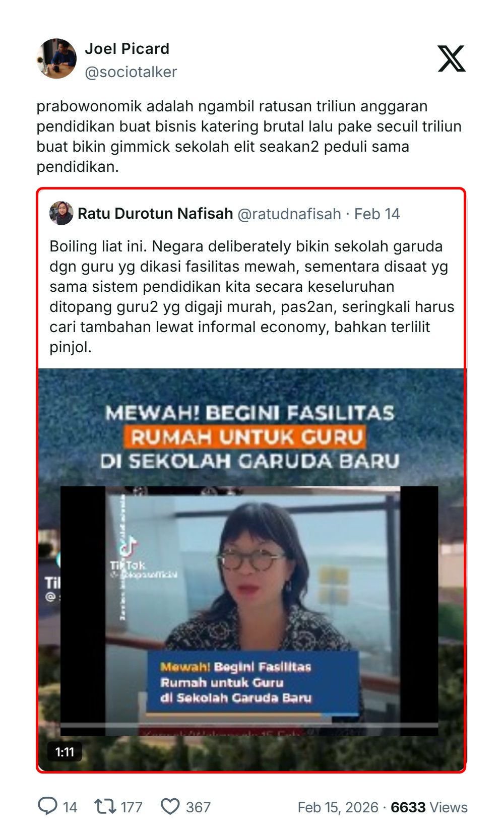Open Joel Picard's profile avatar

(56, 58)
